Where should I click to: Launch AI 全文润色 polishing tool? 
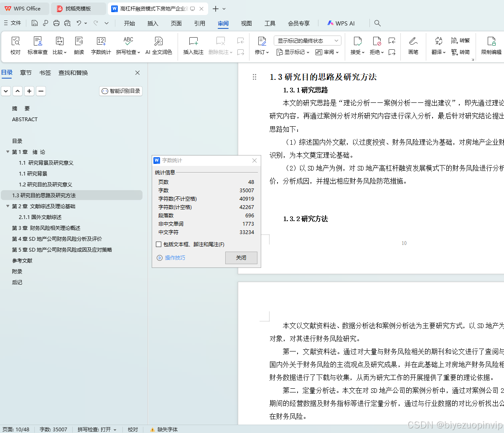pos(159,45)
